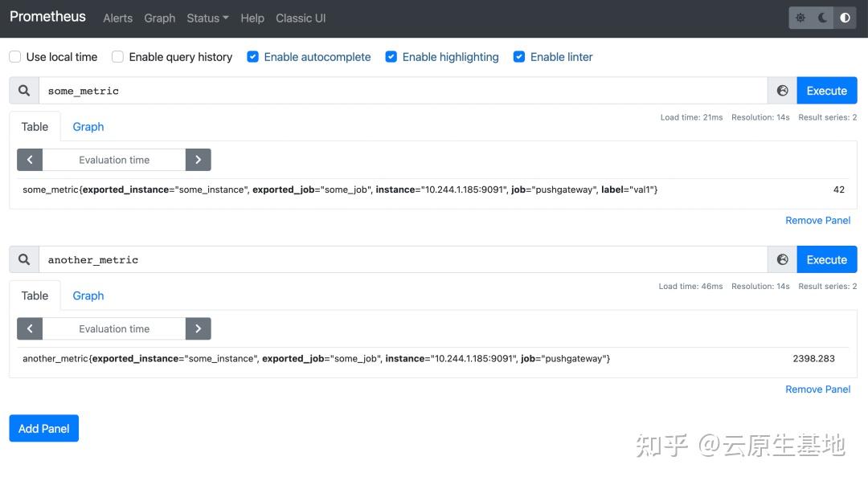The height and width of the screenshot is (481, 868).
Task: Open the metrics explorer beside the some_metric query
Action: coord(782,90)
